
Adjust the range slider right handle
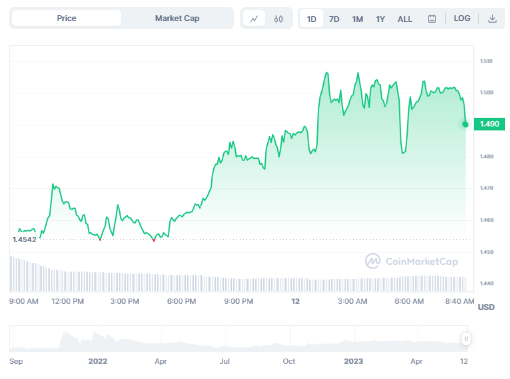click(466, 339)
